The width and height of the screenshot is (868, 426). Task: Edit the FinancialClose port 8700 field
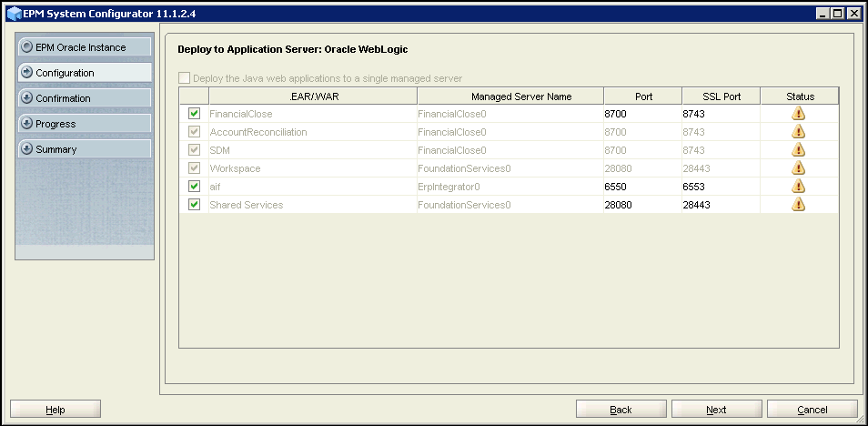pos(641,114)
